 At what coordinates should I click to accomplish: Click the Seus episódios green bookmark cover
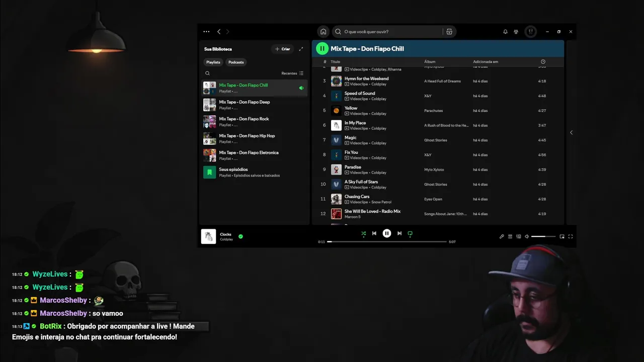click(209, 172)
